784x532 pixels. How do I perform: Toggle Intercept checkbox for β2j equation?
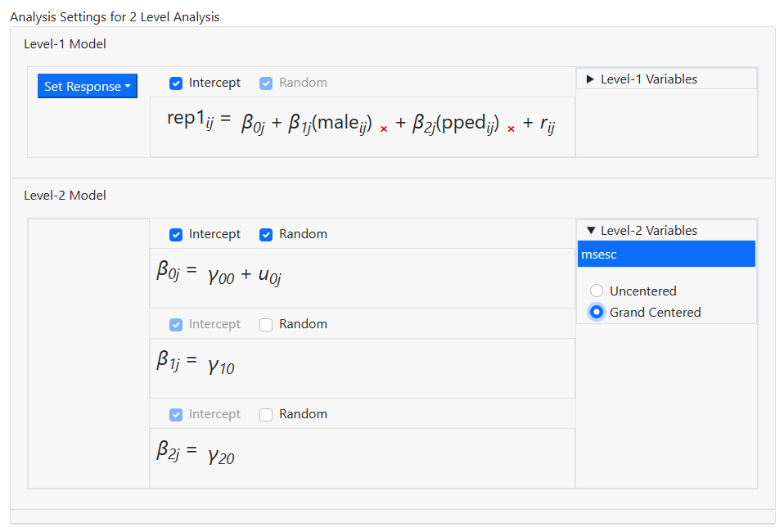(176, 414)
